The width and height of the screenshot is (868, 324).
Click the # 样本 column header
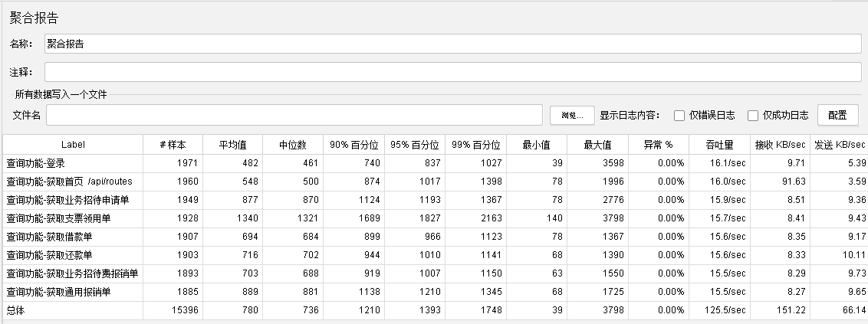pos(173,145)
